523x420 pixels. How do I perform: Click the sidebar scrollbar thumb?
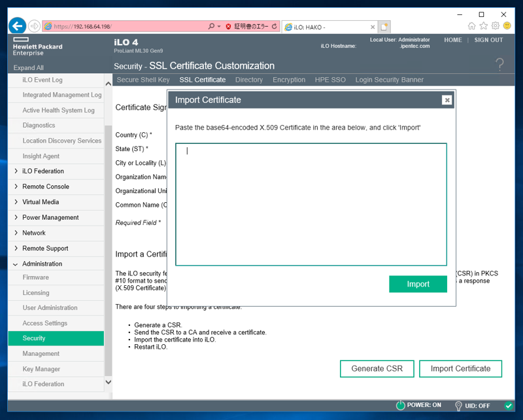click(109, 251)
